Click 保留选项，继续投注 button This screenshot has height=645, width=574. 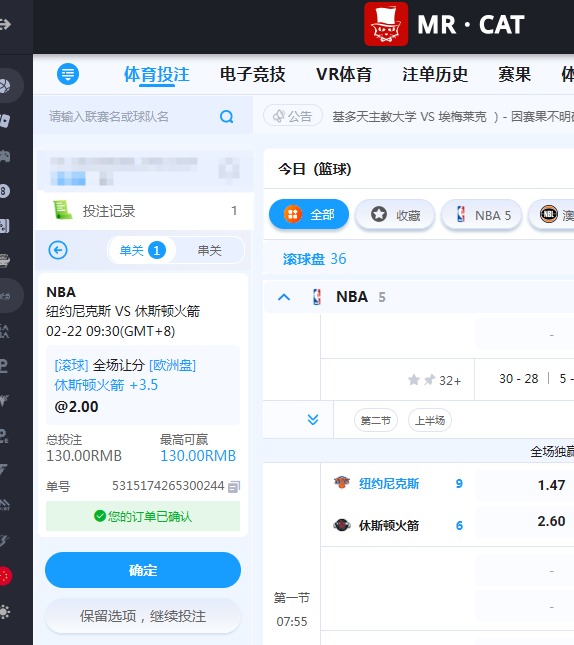[143, 616]
